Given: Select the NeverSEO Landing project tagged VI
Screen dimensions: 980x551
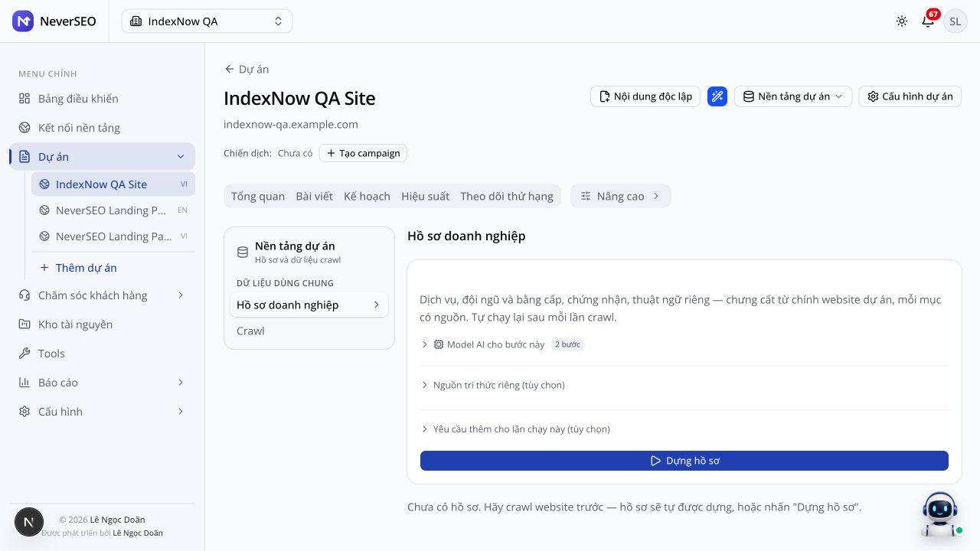Looking at the screenshot, I should click(113, 236).
